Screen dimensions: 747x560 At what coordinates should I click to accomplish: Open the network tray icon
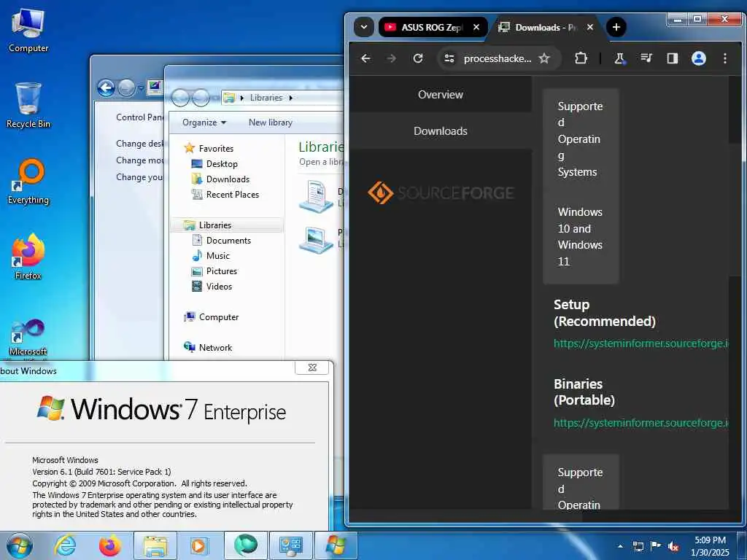pos(638,547)
